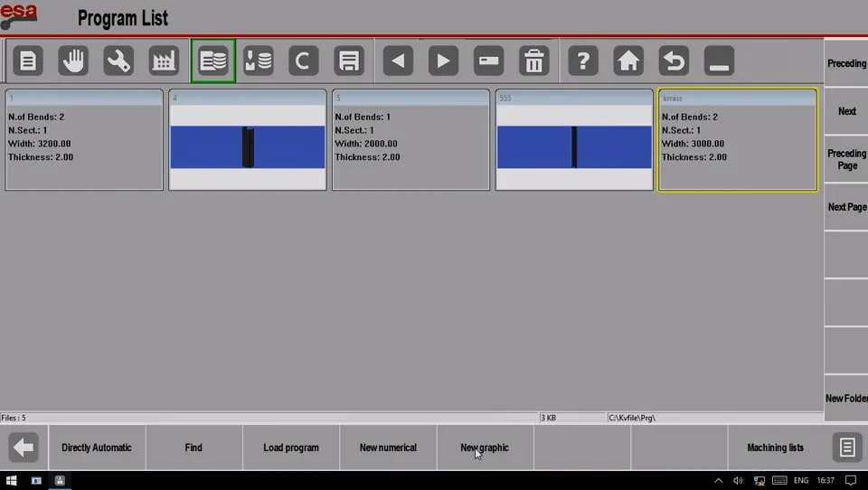Click the Files : 5 status text

14,418
